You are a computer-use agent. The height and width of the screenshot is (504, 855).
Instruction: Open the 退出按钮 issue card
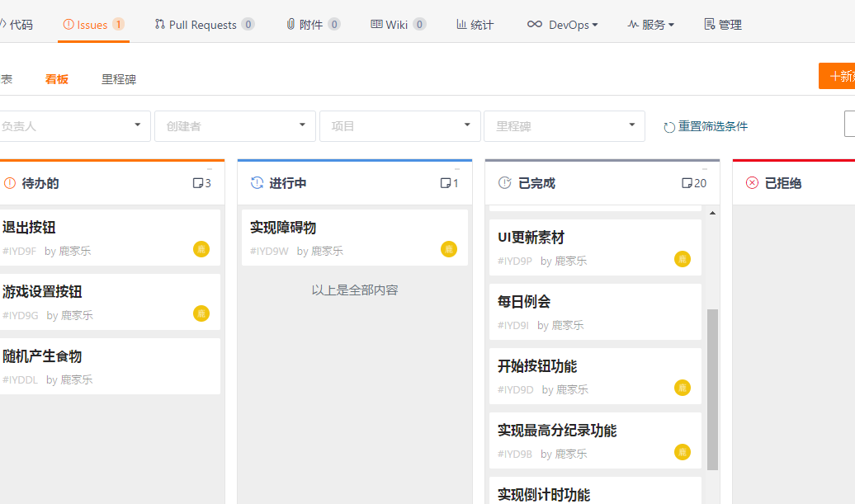[x=110, y=238]
